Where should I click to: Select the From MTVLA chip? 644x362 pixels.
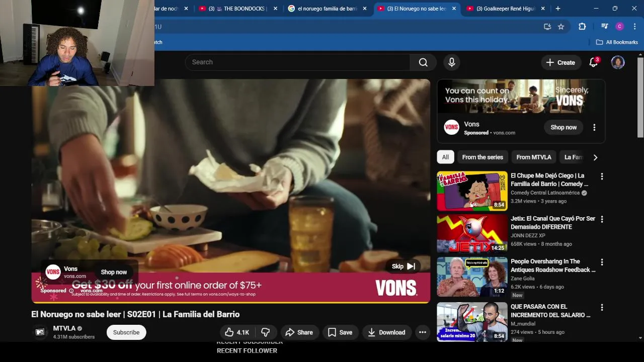(x=534, y=157)
